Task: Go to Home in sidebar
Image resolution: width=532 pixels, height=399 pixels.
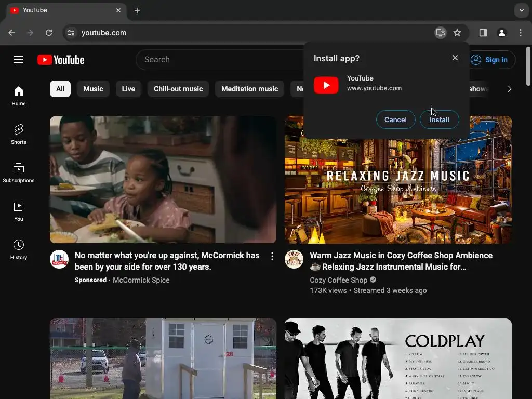Action: (x=19, y=96)
